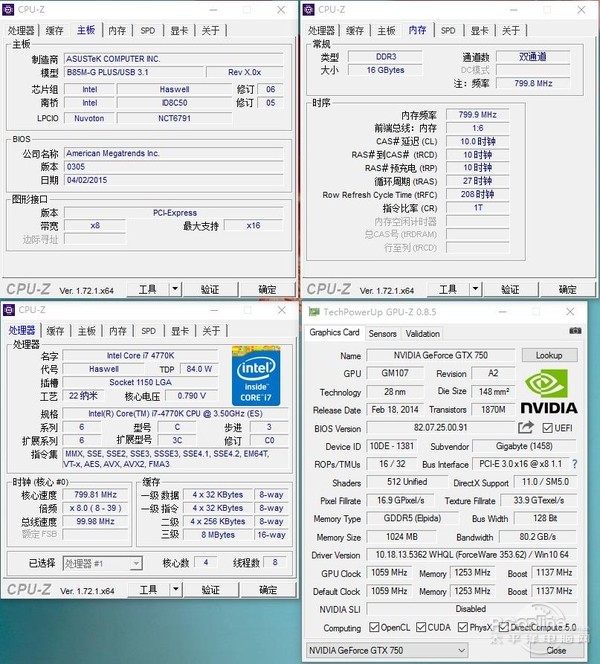Open the 工具 dropdown arrow in mainboard window

coord(175,289)
